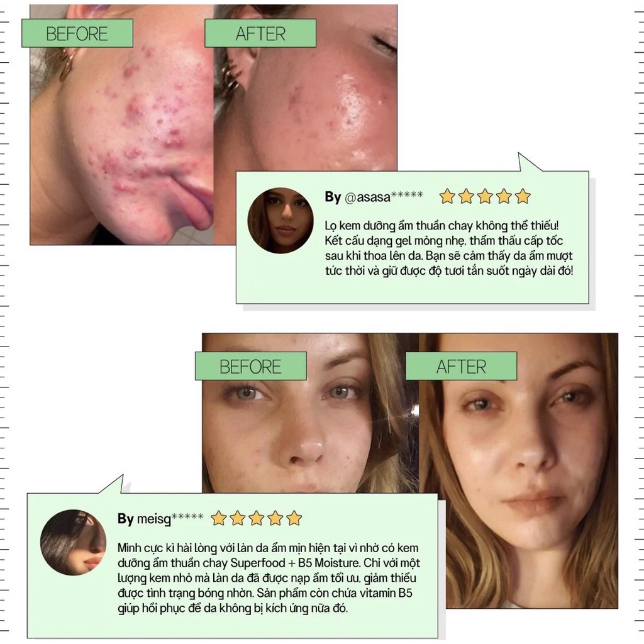The image size is (644, 644).
Task: Click the first star of meisg's rating
Action: click(x=218, y=518)
